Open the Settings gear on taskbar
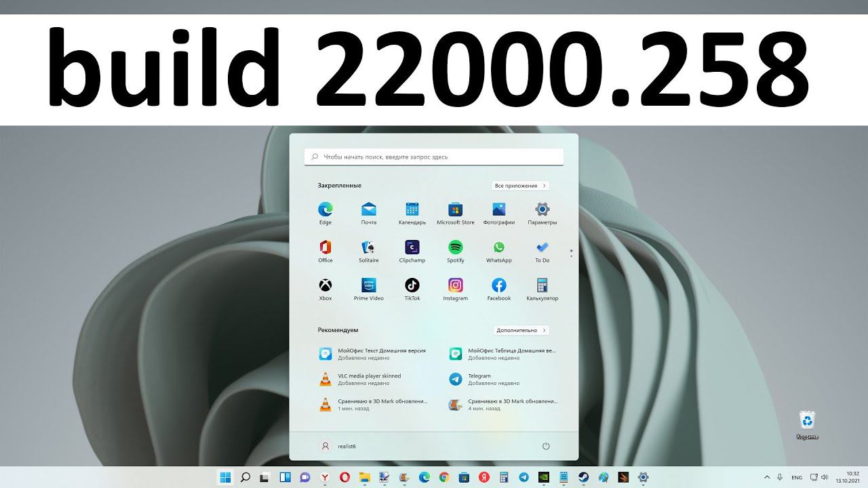This screenshot has width=868, height=488. tap(643, 477)
